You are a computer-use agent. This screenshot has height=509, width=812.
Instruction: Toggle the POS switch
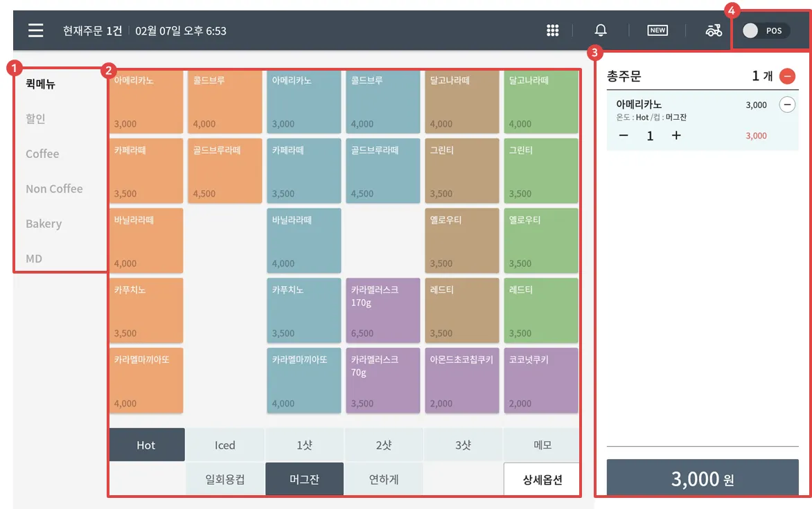click(x=766, y=31)
